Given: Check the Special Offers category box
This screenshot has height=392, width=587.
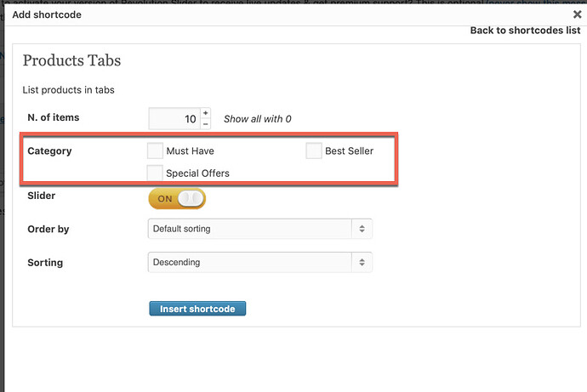Looking at the screenshot, I should [x=155, y=173].
